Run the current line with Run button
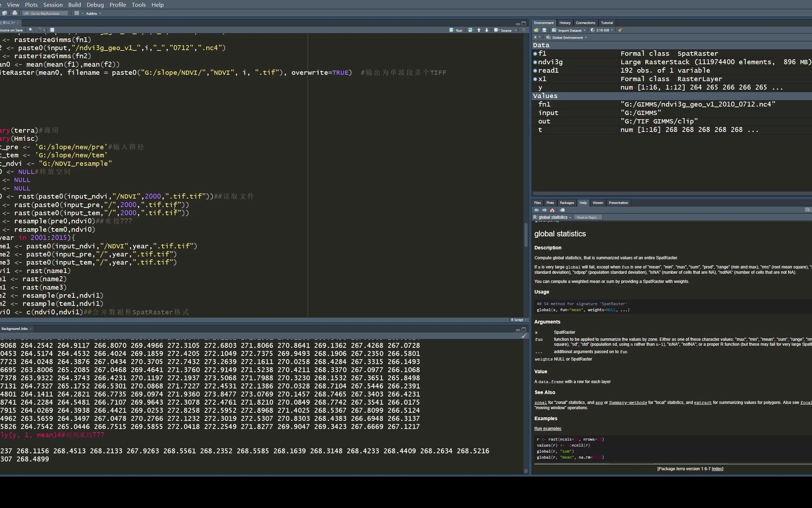 click(x=456, y=30)
